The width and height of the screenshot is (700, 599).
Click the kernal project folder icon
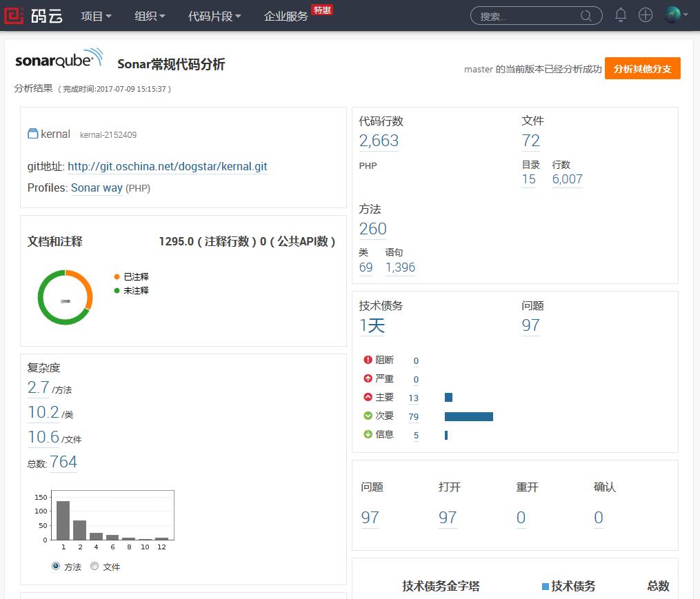coord(32,134)
